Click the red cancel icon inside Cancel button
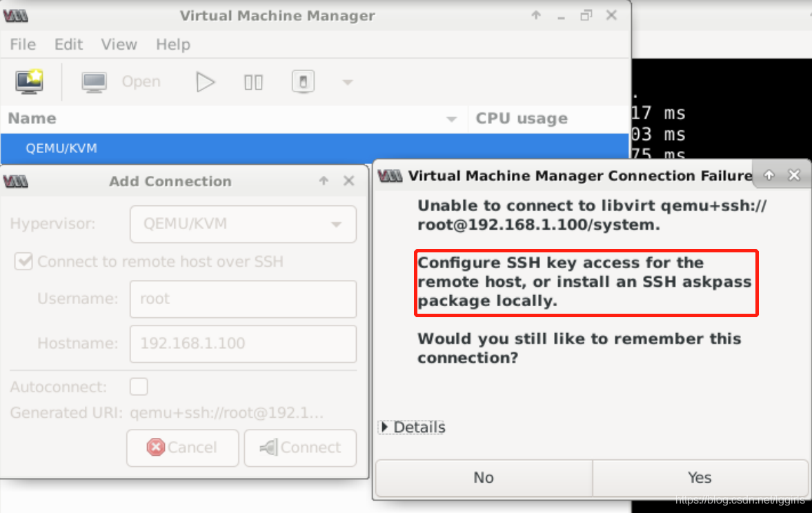The height and width of the screenshot is (513, 812). (x=155, y=447)
